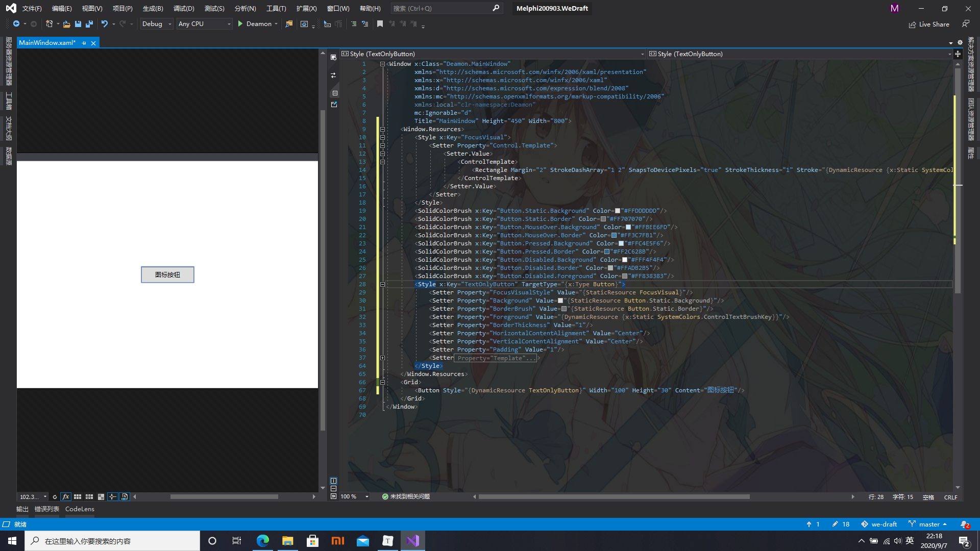Click the Comment Out Selected Lines icon
The image size is (980, 551).
353,23
